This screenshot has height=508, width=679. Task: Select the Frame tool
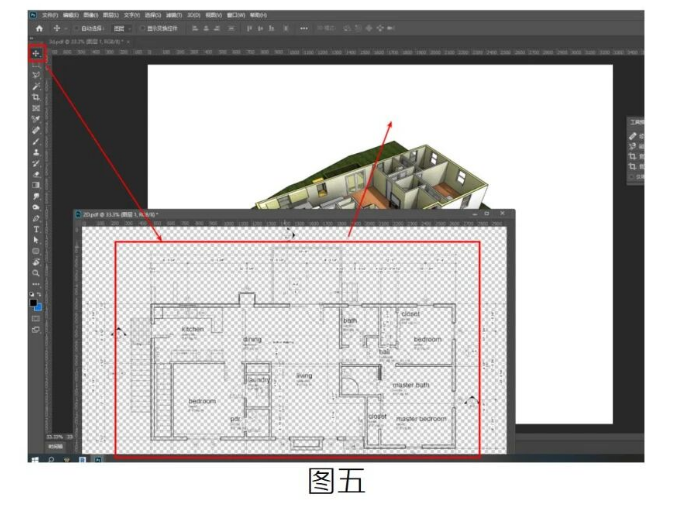coord(36,108)
